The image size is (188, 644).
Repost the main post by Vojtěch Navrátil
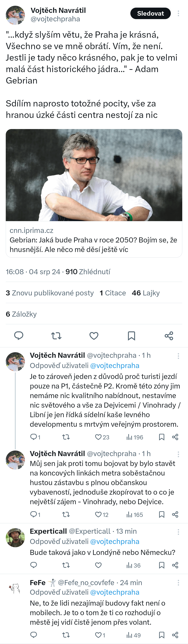pos(56,336)
